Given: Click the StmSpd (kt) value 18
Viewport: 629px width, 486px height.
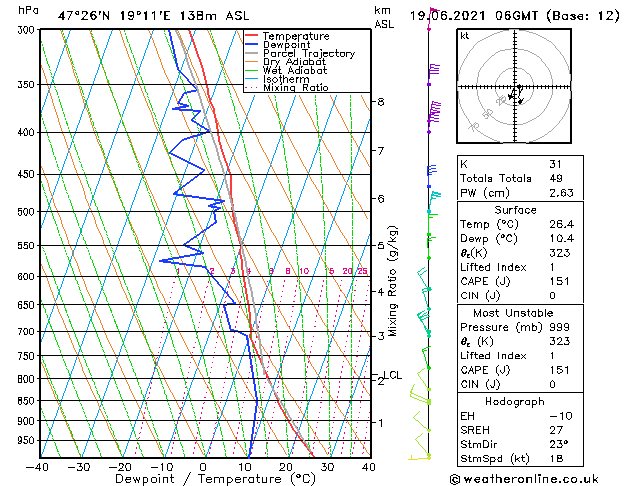Looking at the screenshot, I should [x=556, y=458].
